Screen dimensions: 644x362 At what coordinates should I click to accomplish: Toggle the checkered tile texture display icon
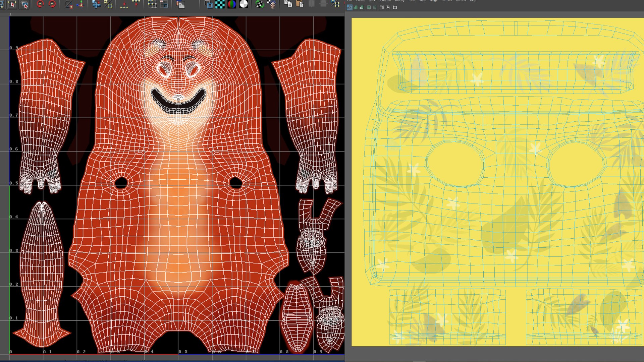220,4
